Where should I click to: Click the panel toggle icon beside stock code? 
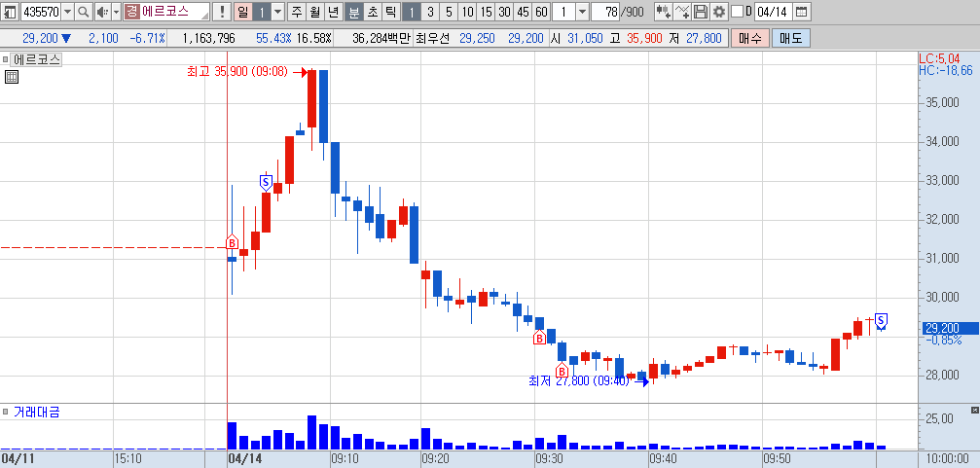(11, 12)
